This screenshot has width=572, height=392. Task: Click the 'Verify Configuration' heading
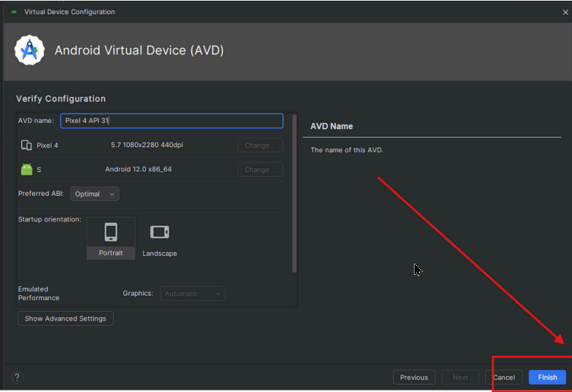(61, 99)
